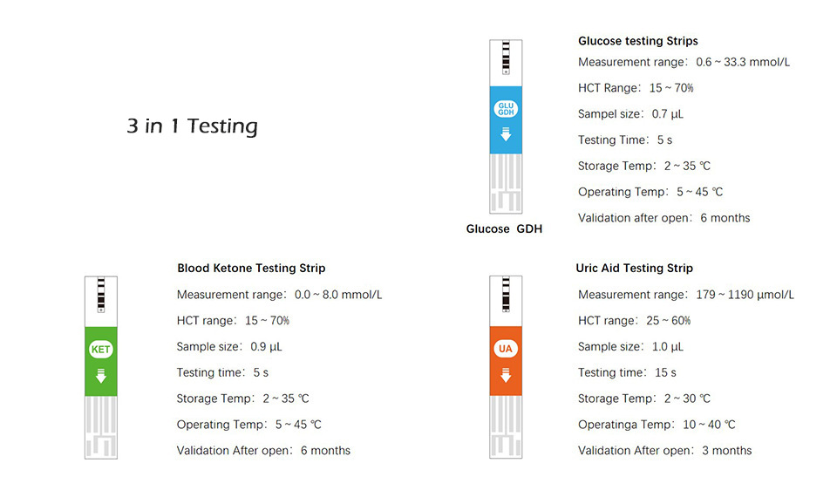This screenshot has width=837, height=504.
Task: Open the "Blood Ketone Testing Strip" heading
Action: [x=251, y=269]
